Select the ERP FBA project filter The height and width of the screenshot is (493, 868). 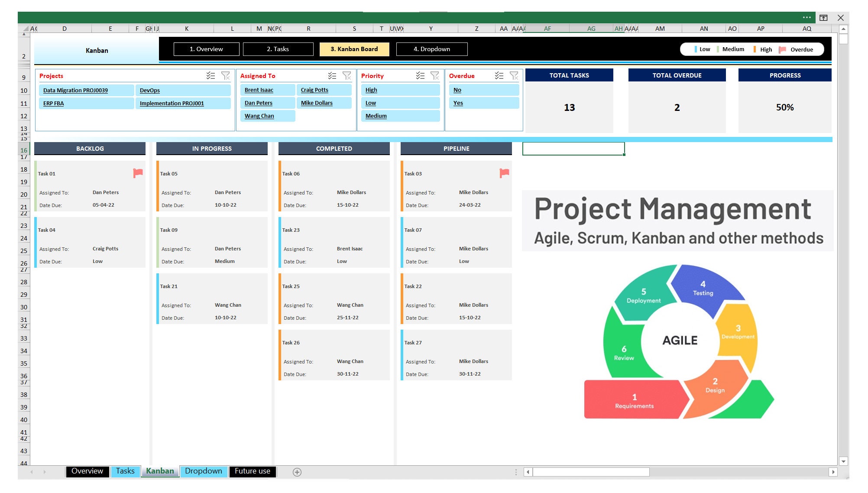click(x=87, y=103)
